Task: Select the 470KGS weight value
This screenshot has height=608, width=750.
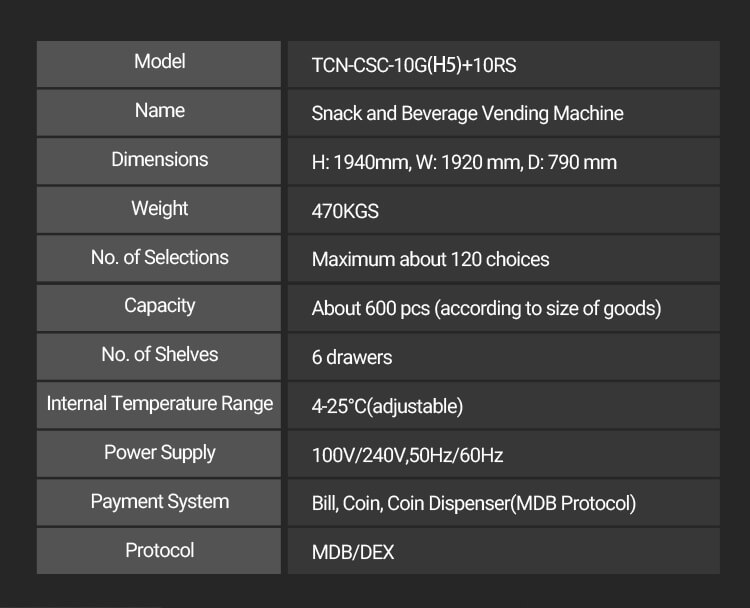Action: (x=345, y=212)
